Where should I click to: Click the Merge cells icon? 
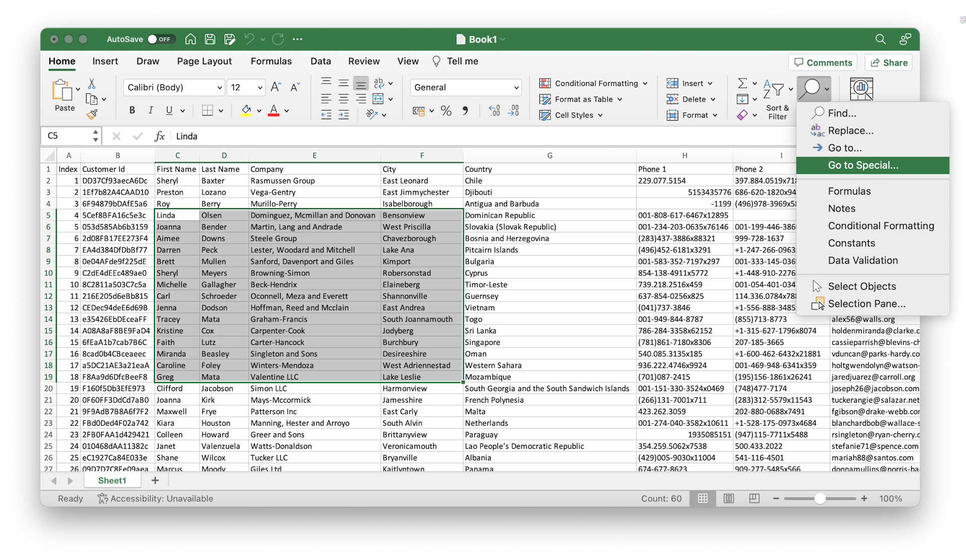point(378,99)
